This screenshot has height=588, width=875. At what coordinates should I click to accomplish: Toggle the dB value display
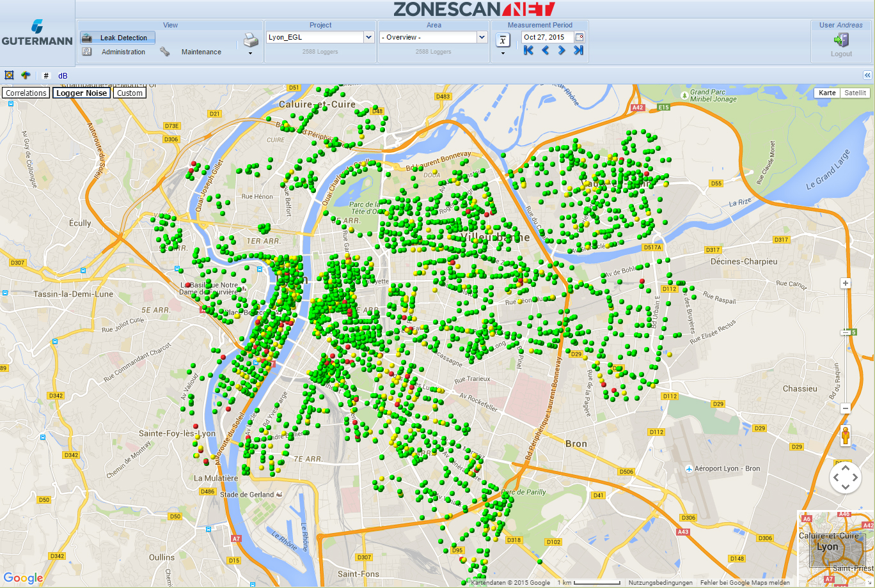click(63, 75)
